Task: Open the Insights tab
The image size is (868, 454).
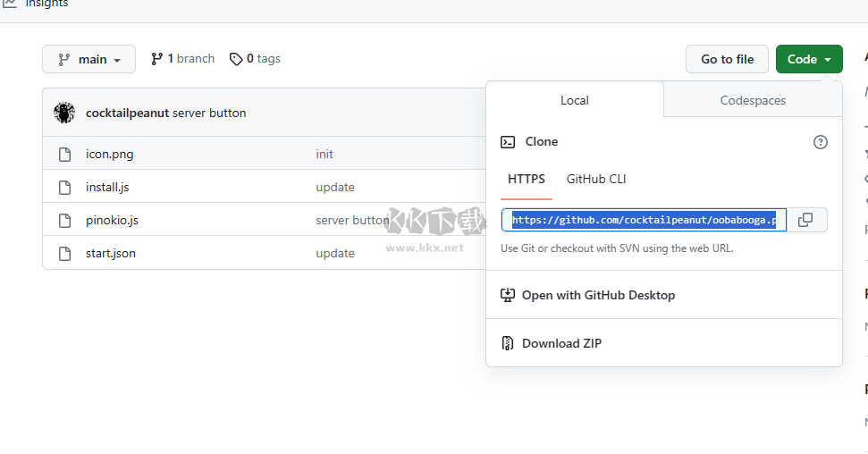Action: coord(34,4)
